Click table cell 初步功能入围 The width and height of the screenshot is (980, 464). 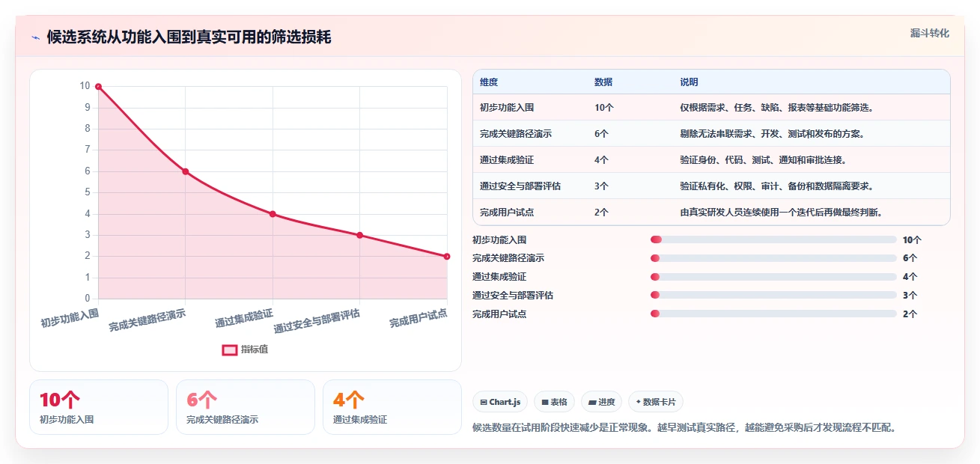pyautogui.click(x=507, y=108)
